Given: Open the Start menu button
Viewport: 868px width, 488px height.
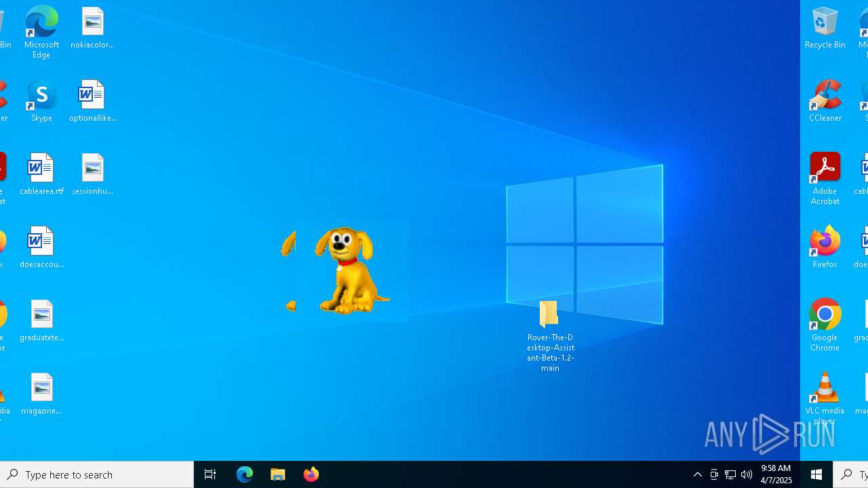Looking at the screenshot, I should click(816, 474).
